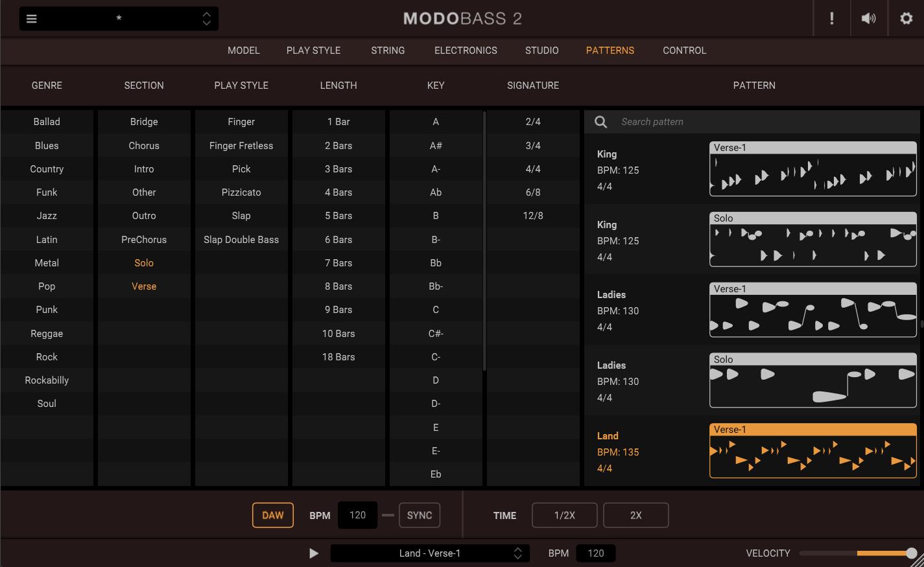This screenshot has height=567, width=924.
Task: Click the bottom bar BPM 120 field
Action: (x=596, y=553)
